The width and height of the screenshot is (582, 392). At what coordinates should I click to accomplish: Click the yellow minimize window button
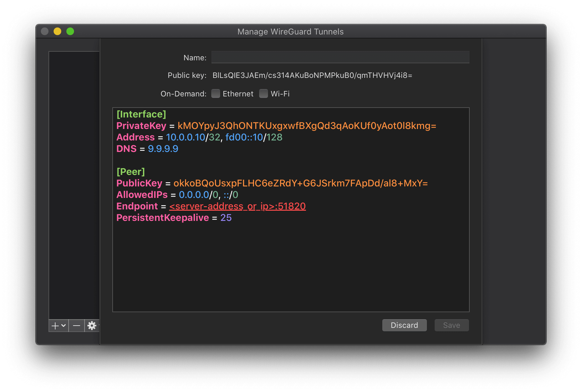[x=57, y=31]
